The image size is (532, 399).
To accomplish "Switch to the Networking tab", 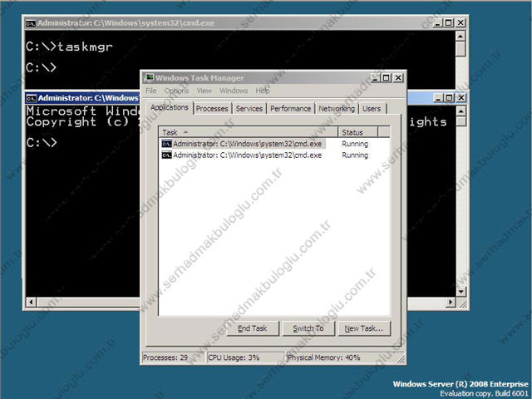I will (x=337, y=109).
